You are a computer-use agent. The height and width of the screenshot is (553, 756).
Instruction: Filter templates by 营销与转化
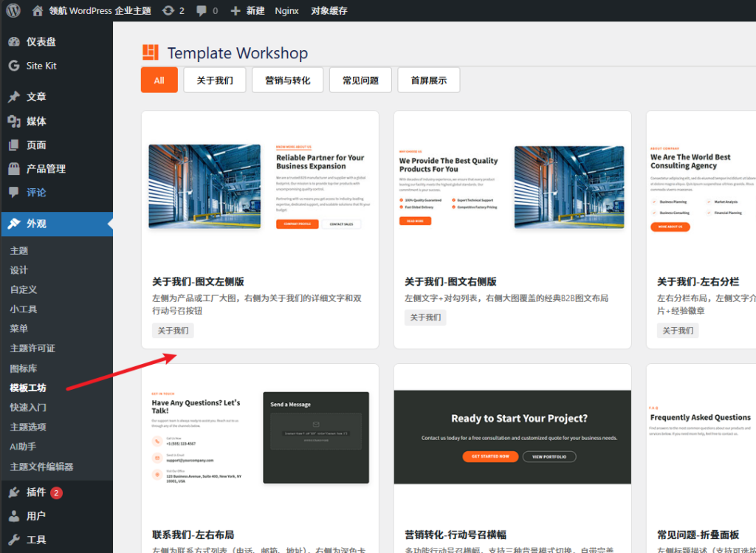coord(287,80)
